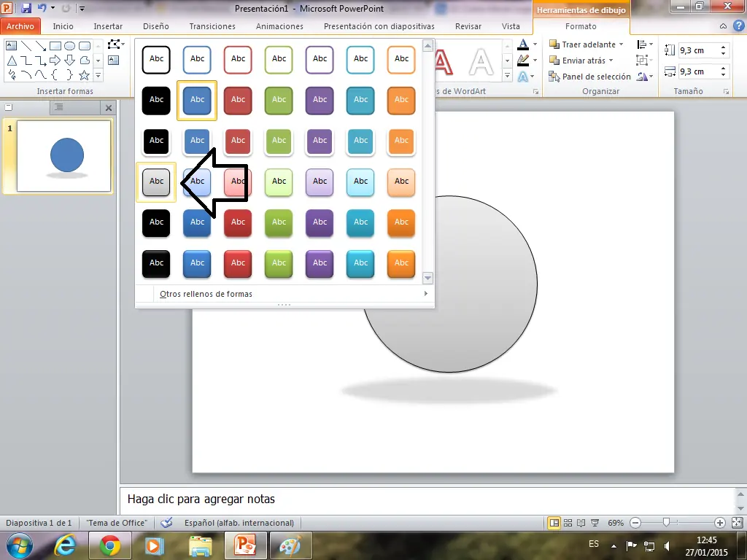
Task: Click Español (alfab. internacional) language indicator
Action: tap(239, 523)
